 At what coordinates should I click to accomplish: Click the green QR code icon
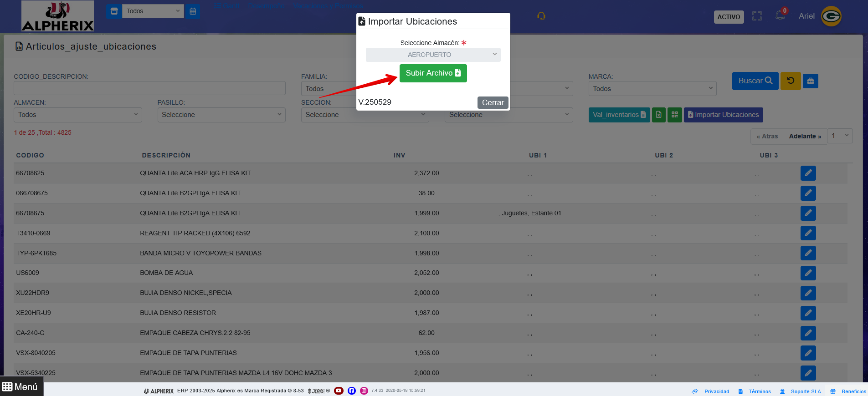[675, 115]
